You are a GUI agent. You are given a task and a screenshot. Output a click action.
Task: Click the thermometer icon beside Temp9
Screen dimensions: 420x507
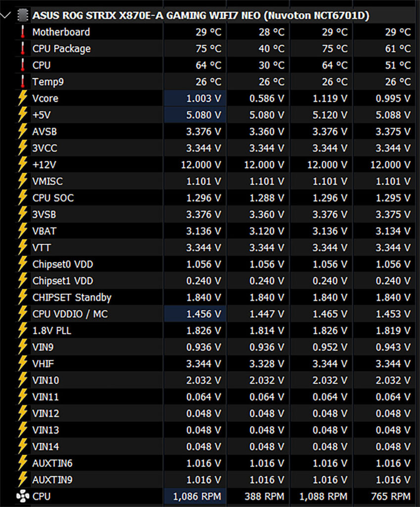[x=22, y=82]
